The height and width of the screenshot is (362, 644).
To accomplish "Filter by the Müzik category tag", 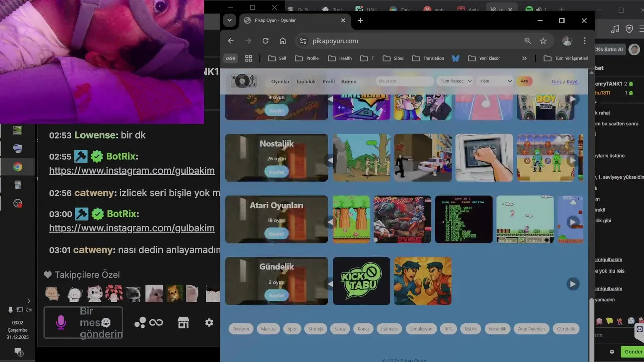I will (470, 329).
